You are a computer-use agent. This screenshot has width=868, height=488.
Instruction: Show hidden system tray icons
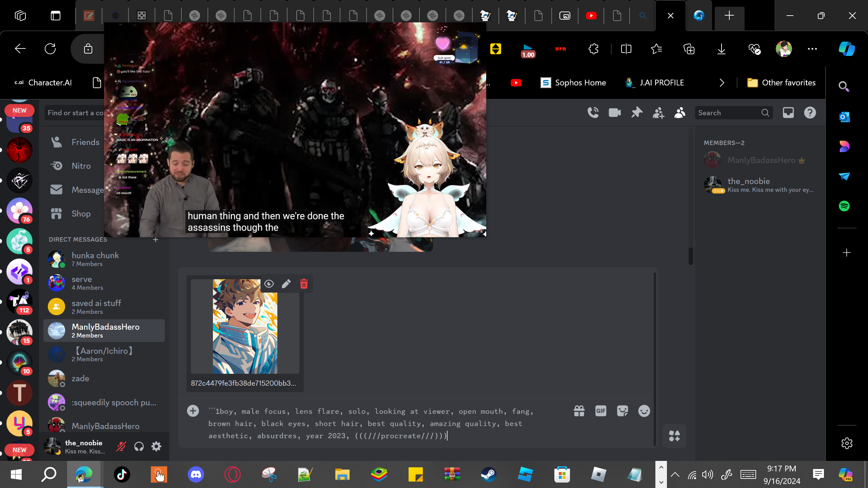tap(675, 474)
